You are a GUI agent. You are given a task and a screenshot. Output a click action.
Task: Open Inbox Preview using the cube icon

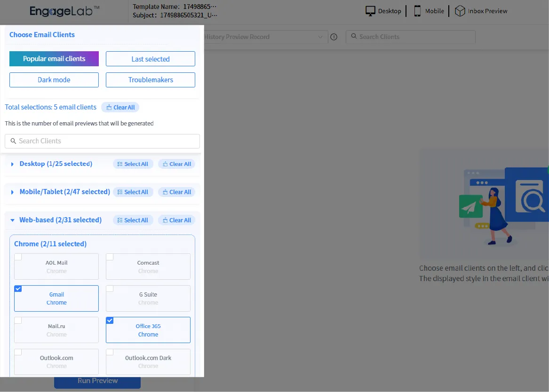[x=460, y=10]
